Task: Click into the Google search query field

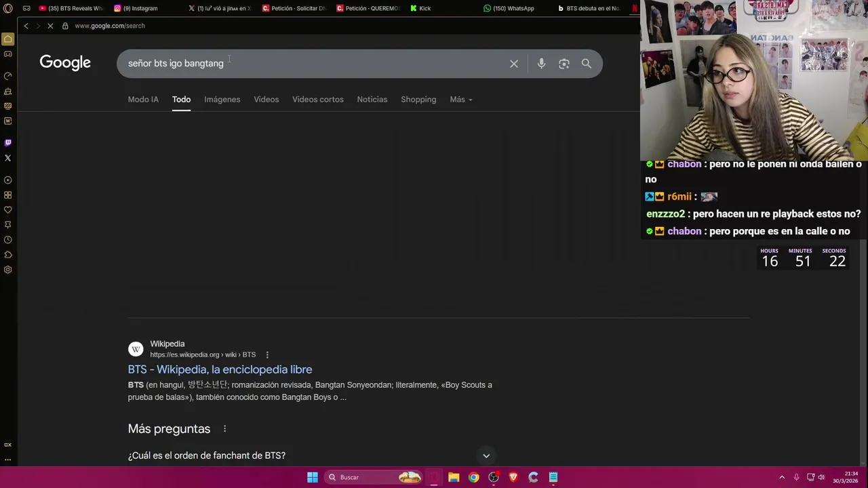Action: point(313,64)
